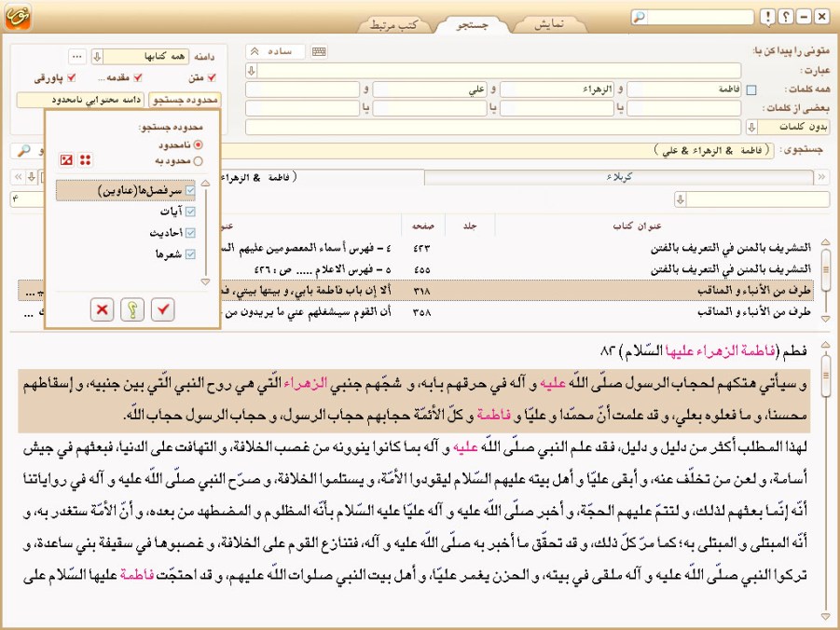The image size is (840, 630).
Task: Run the search with the magnifier beside the query bar
Action: point(23,151)
